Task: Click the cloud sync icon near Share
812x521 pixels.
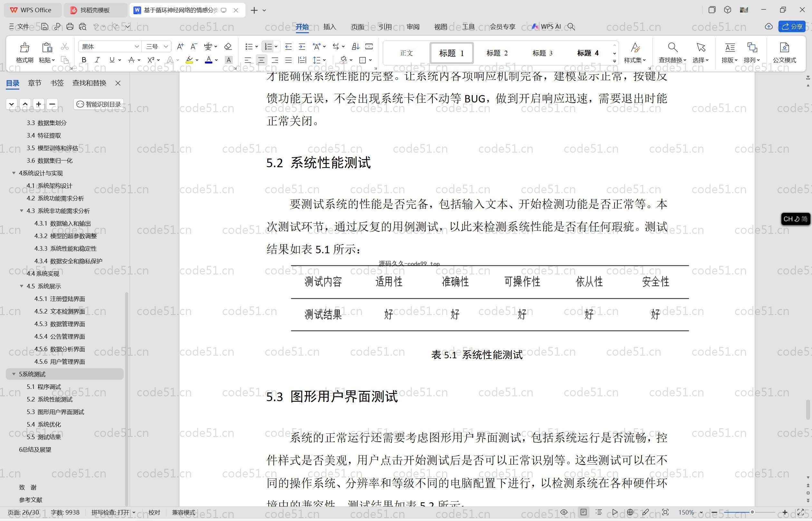Action: [768, 26]
